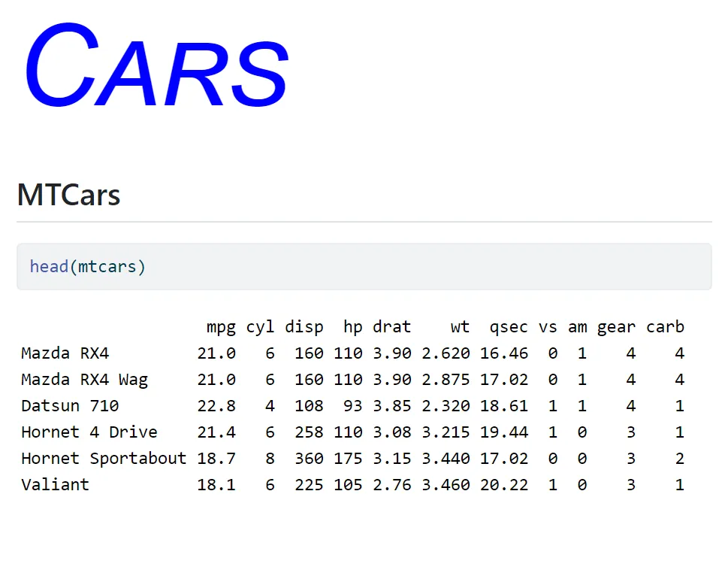
Task: Click the head(mtcars) code block
Action: (364, 267)
